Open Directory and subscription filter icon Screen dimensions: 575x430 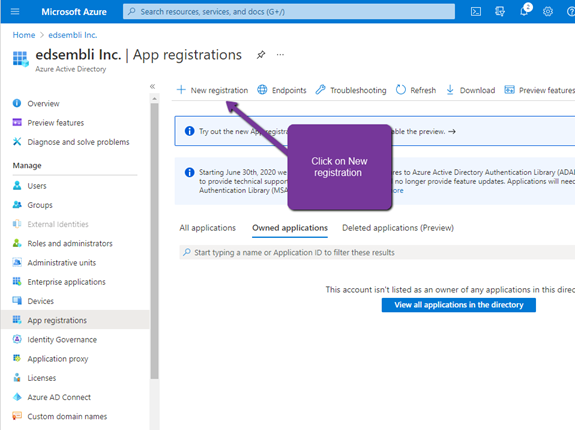click(499, 12)
